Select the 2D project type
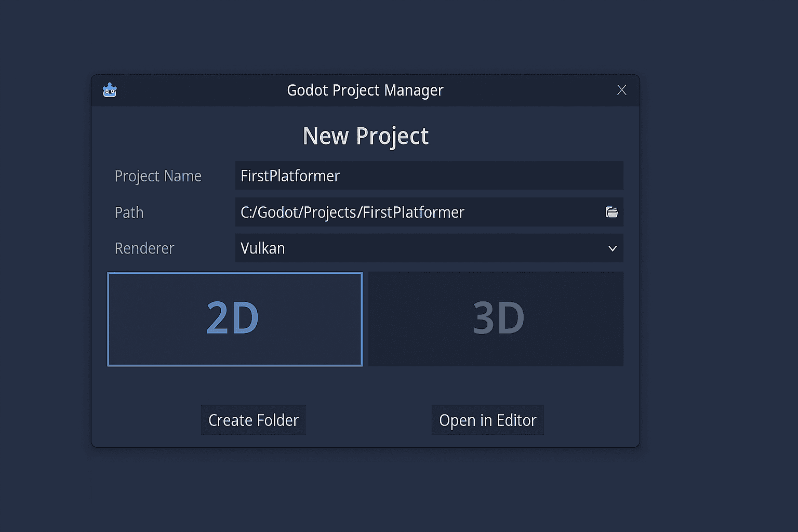Screen dimensions: 798x532 [x=235, y=319]
